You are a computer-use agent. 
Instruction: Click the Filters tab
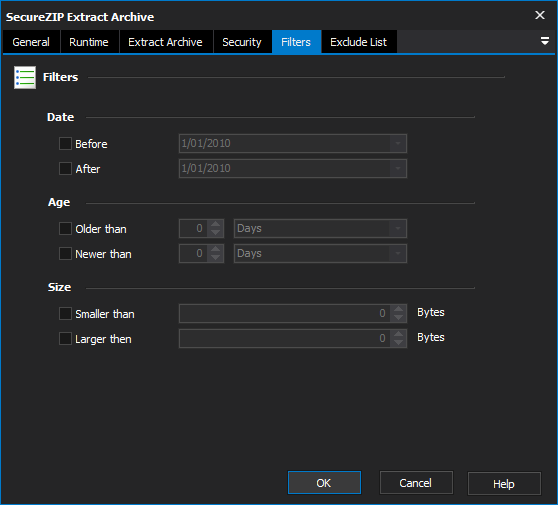tap(296, 42)
